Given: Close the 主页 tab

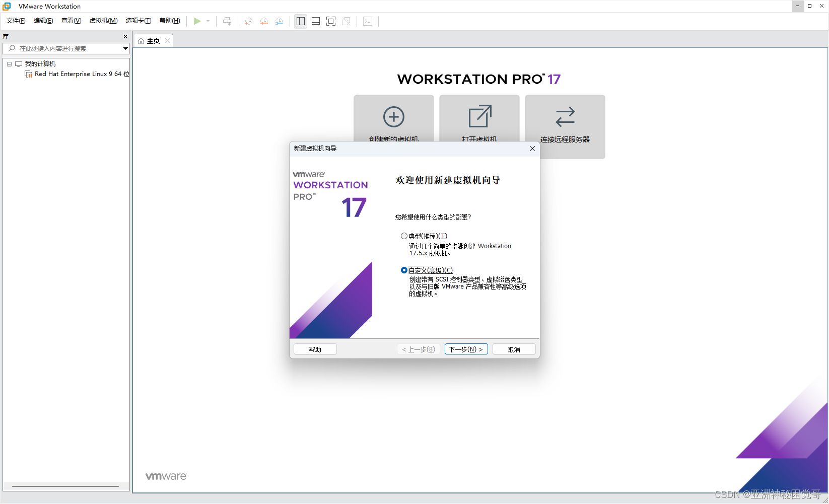Looking at the screenshot, I should click(x=167, y=41).
